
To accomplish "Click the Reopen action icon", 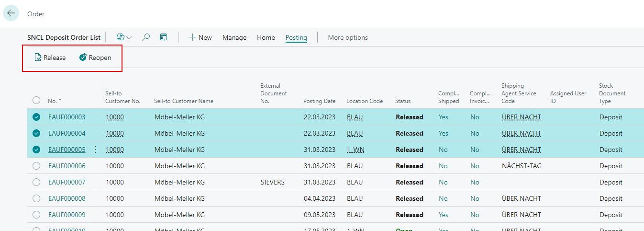I will 83,58.
